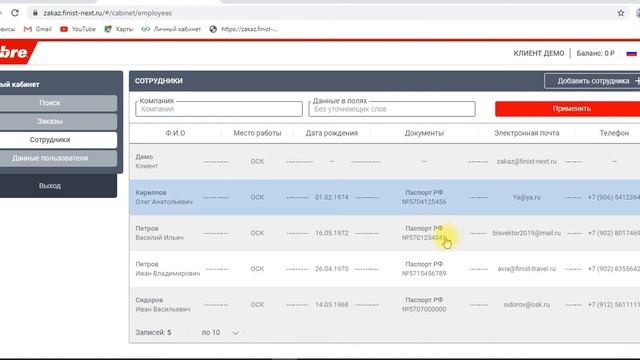Open the Личный кабинет bookmark
Image resolution: width=640 pixels, height=360 pixels.
pos(171,29)
